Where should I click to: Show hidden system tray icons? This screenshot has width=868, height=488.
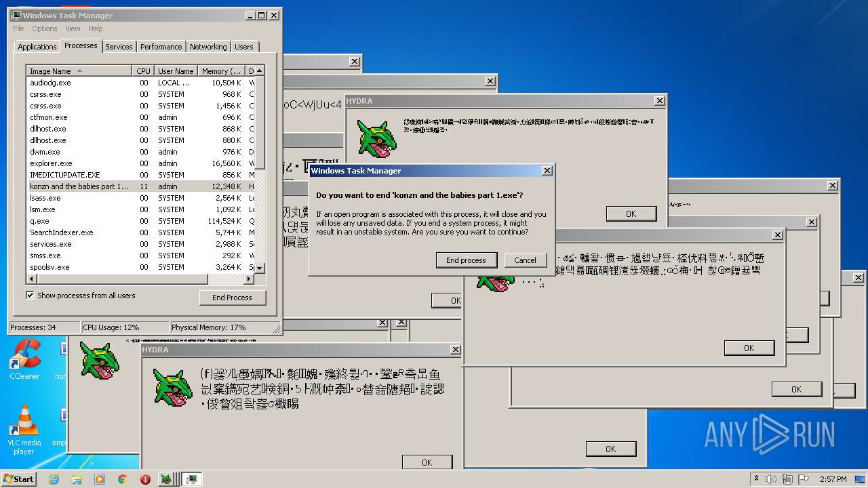(x=756, y=479)
